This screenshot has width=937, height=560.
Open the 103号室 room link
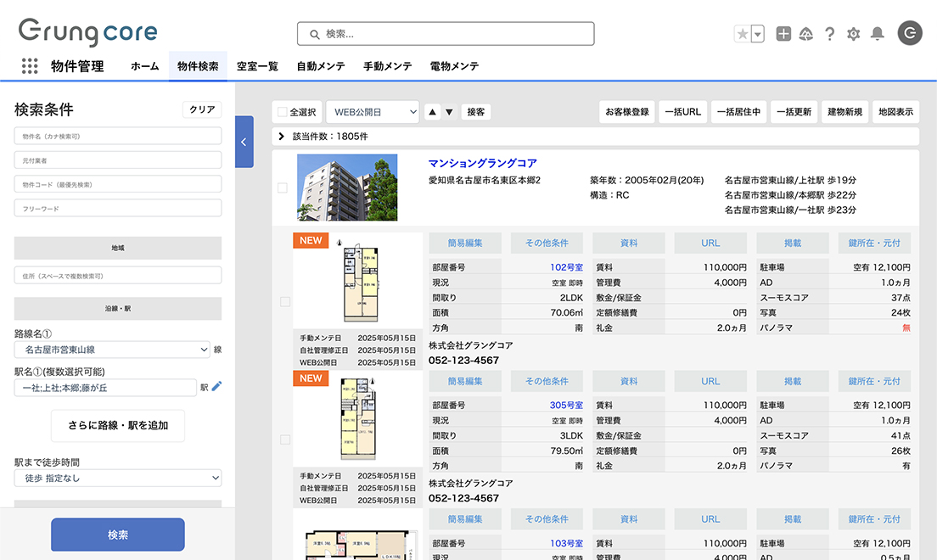coord(566,543)
